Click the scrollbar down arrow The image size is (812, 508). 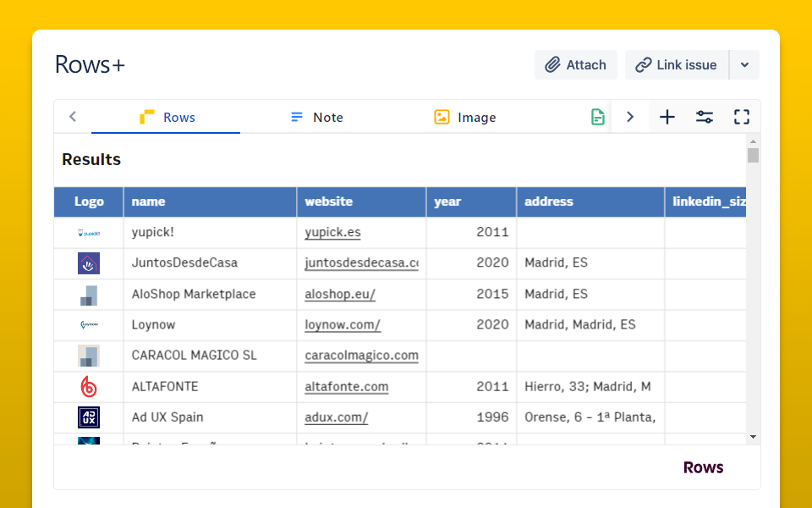(753, 437)
